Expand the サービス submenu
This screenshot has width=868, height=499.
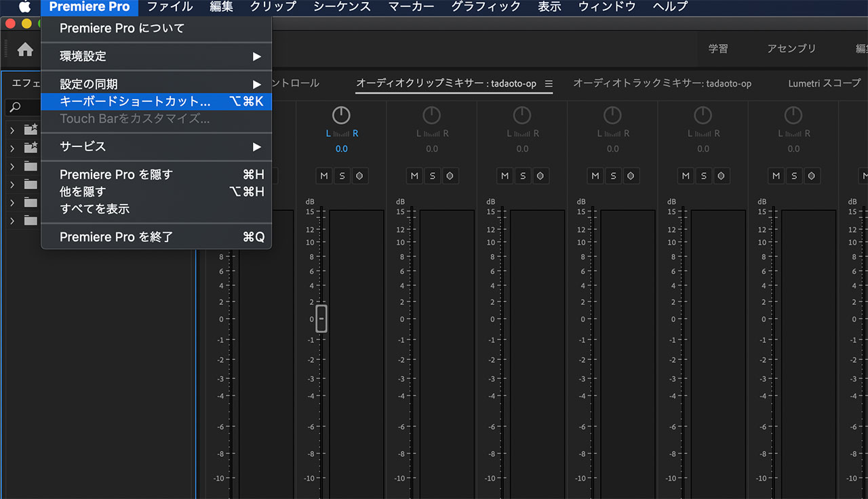[x=156, y=146]
